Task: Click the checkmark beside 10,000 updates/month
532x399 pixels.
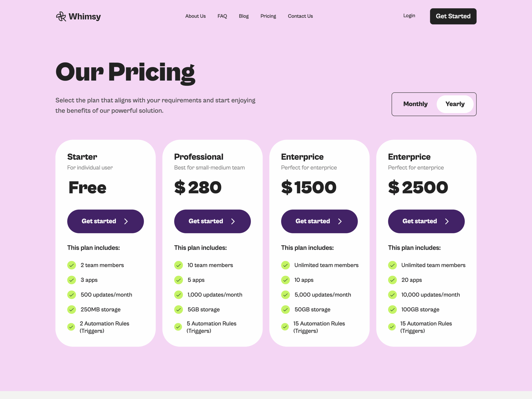Action: tap(392, 295)
